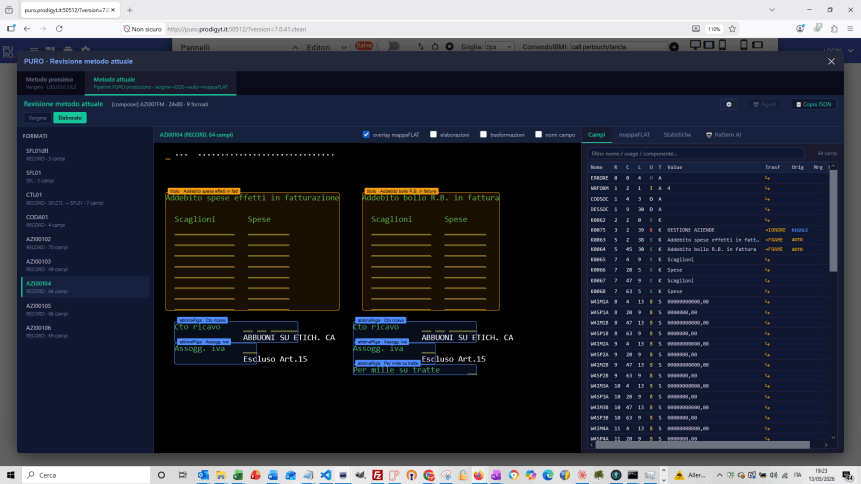Image resolution: width=861 pixels, height=484 pixels.
Task: Click the Copia JSON clipboard button
Action: 814,104
